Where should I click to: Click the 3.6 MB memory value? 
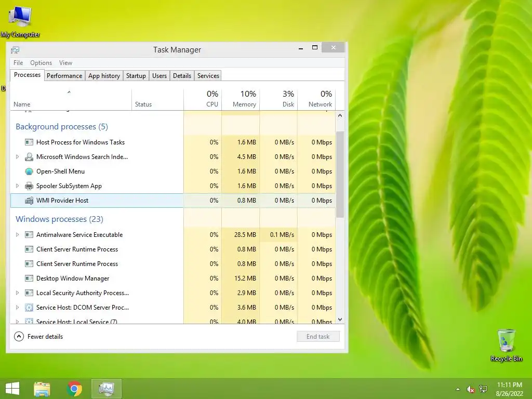tap(247, 308)
